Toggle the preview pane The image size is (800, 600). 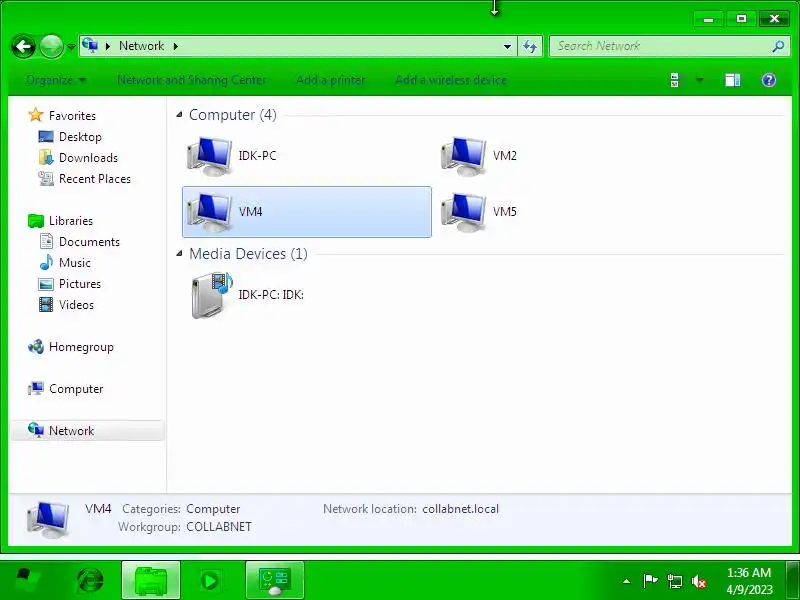(733, 80)
